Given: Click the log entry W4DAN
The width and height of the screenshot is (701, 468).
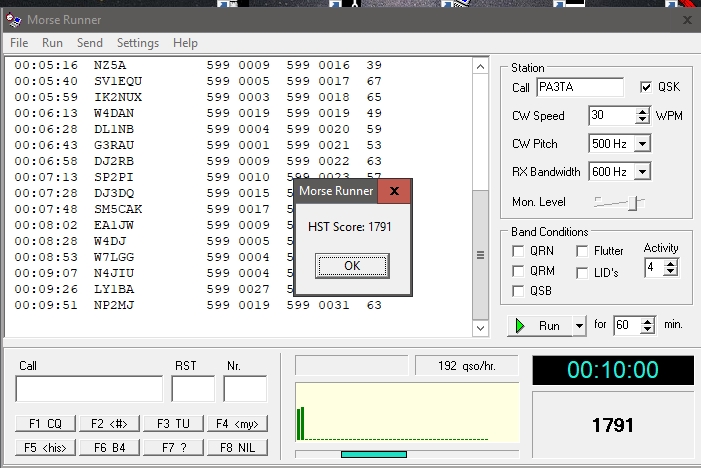Looking at the screenshot, I should click(x=198, y=113).
